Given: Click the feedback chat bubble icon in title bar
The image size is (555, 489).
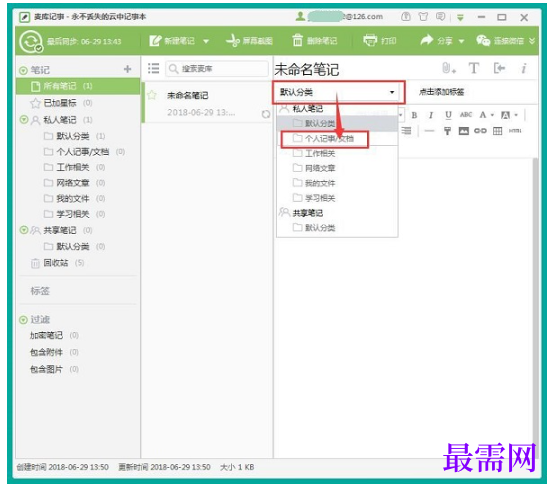Looking at the screenshot, I should pyautogui.click(x=440, y=17).
